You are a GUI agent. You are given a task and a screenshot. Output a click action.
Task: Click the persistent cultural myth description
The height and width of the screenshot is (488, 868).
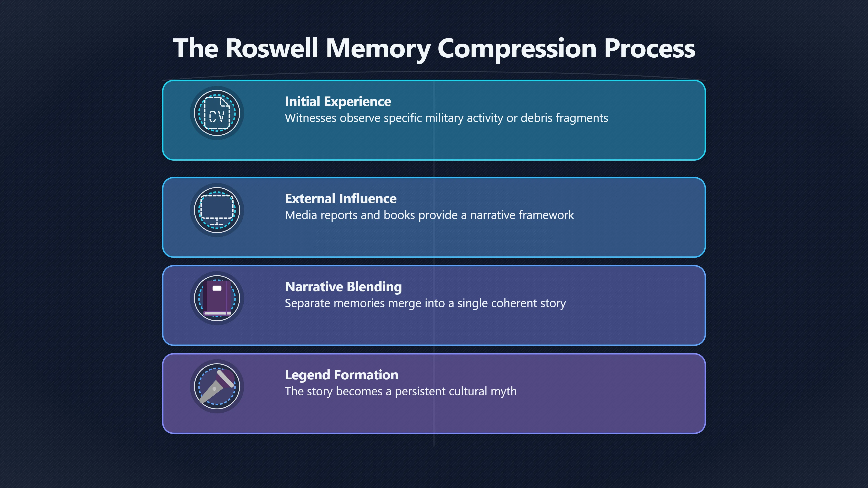401,392
